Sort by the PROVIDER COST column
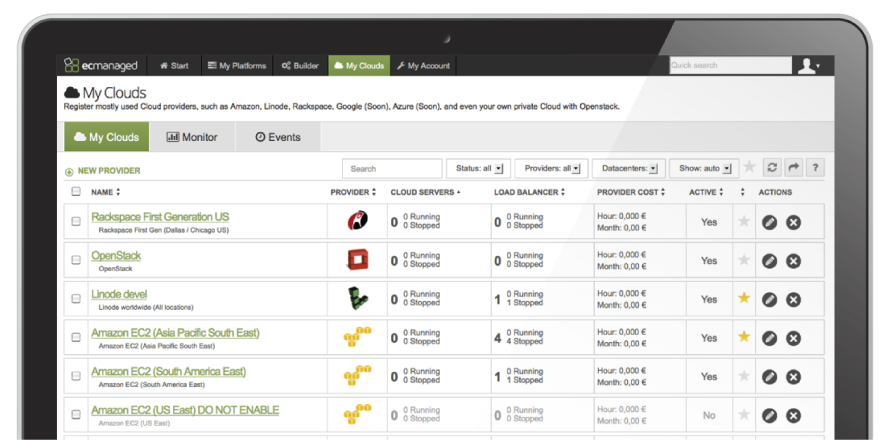Viewport: 889px width, 440px height. [x=631, y=192]
